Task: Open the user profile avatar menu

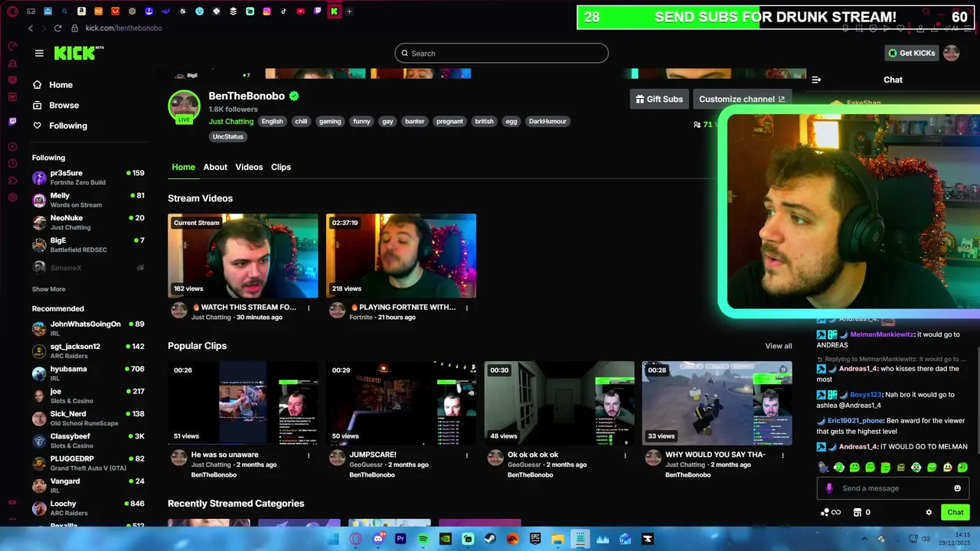Action: click(x=951, y=53)
